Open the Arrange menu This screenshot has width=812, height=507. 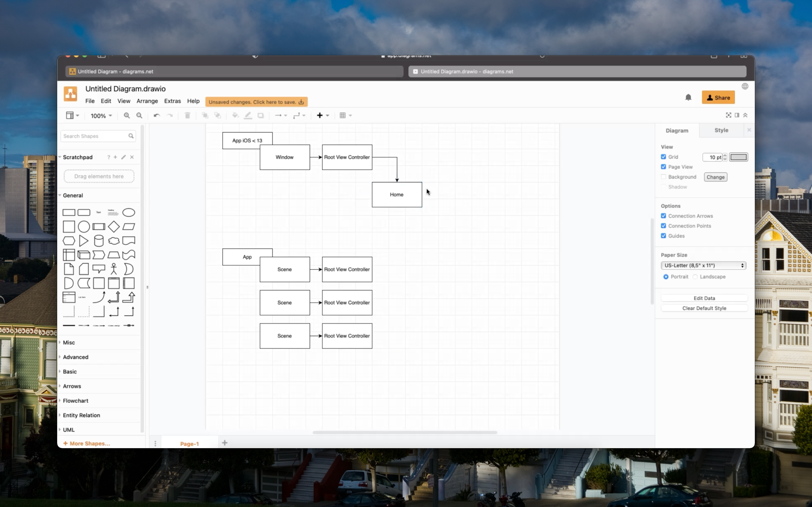pos(147,101)
